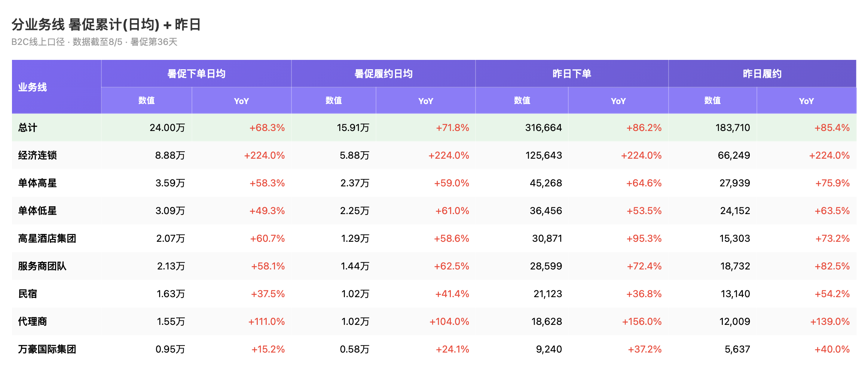Select the 单体高星 row label
The image size is (868, 378).
click(x=37, y=183)
